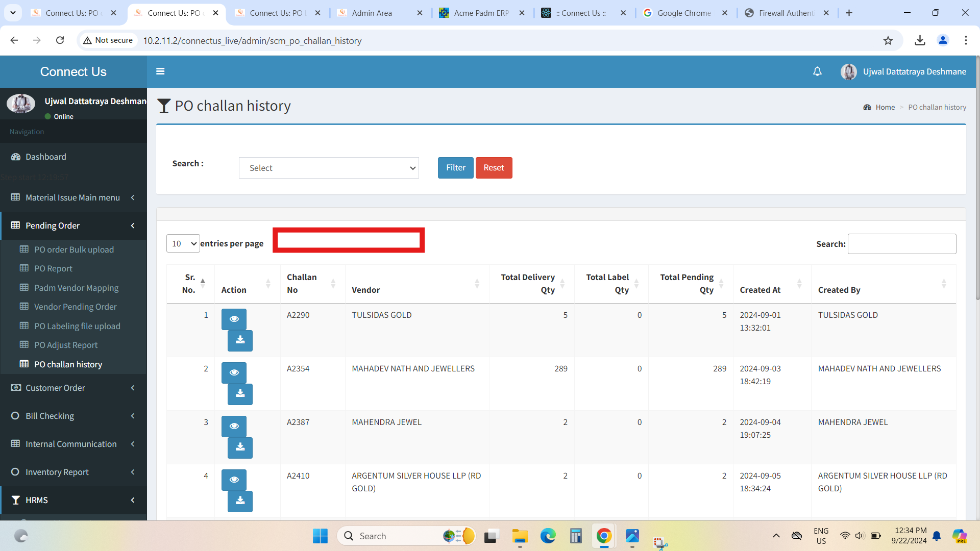The height and width of the screenshot is (551, 980).
Task: Expand Customer Order menu
Action: point(73,388)
